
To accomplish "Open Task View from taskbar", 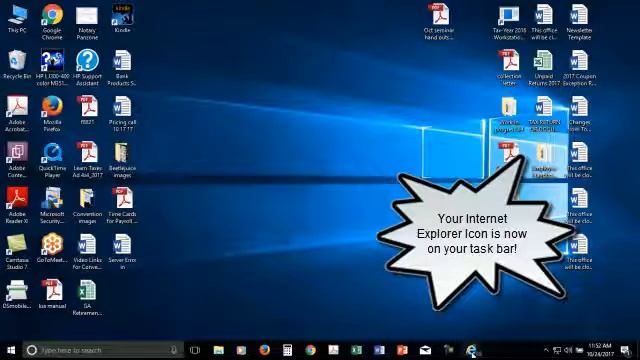I will (195, 350).
